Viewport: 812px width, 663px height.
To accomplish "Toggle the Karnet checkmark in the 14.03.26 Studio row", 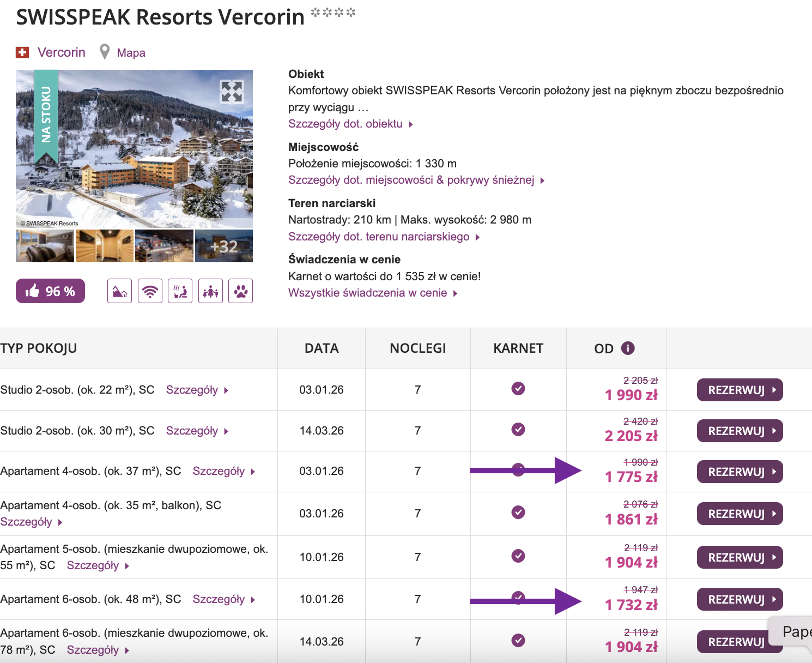I will pos(518,430).
